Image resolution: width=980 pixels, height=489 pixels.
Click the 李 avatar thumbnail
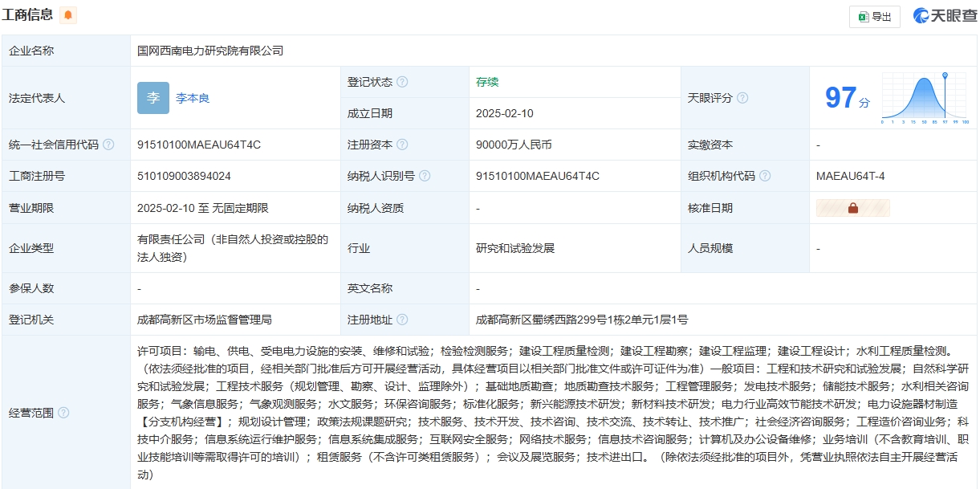click(152, 97)
